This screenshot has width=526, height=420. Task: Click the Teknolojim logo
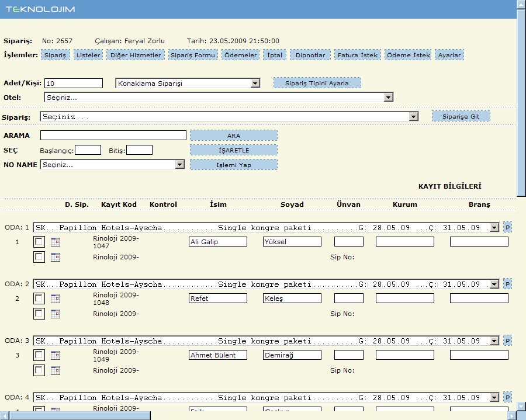[40, 9]
